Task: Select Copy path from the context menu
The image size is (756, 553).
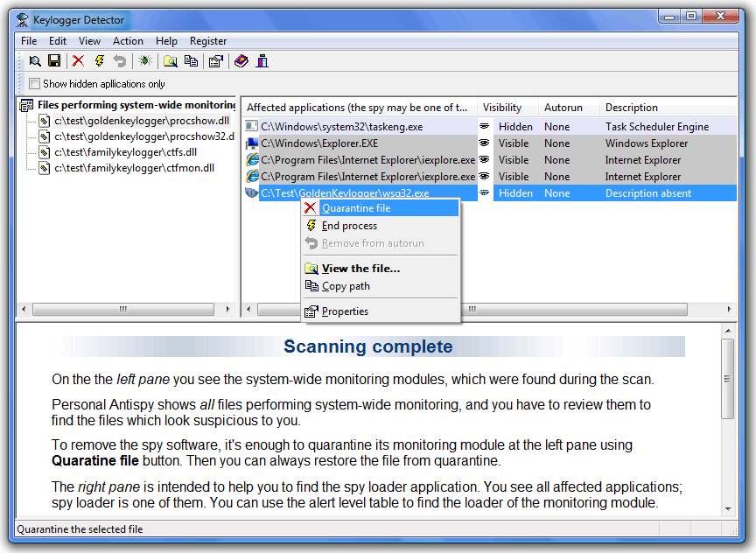Action: point(345,286)
